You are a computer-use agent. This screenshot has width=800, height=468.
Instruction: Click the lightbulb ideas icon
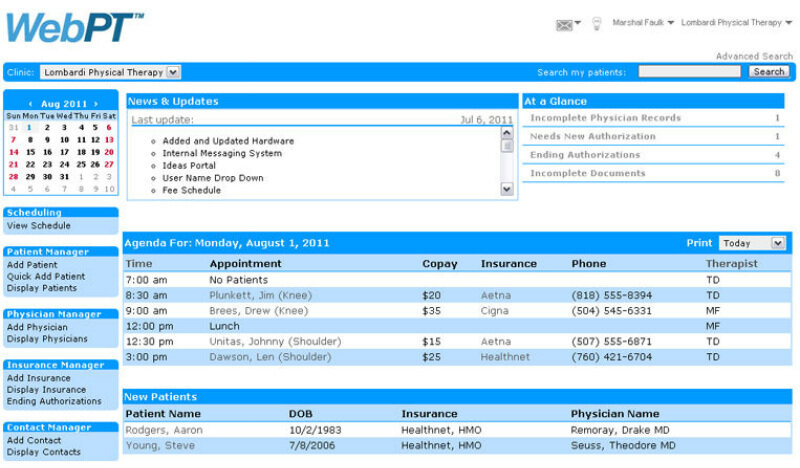(x=596, y=23)
